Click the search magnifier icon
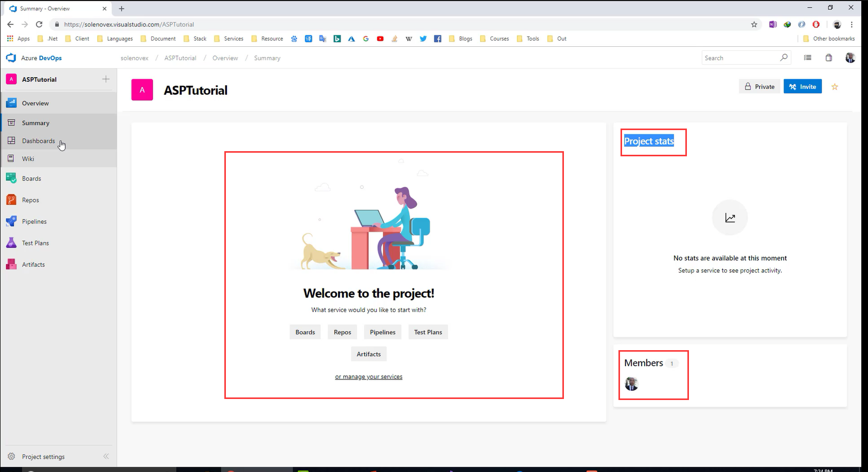 (x=784, y=58)
